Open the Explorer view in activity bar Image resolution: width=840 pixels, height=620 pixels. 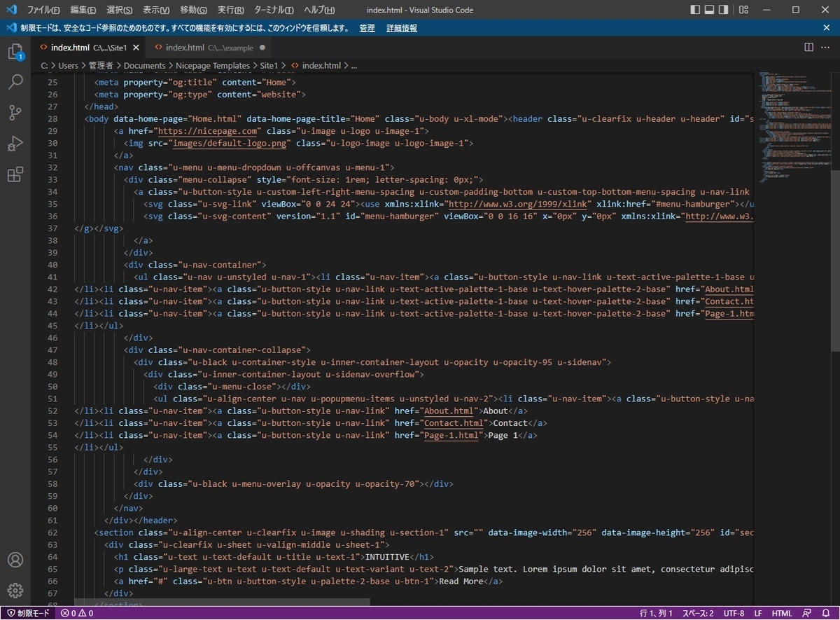[x=15, y=52]
